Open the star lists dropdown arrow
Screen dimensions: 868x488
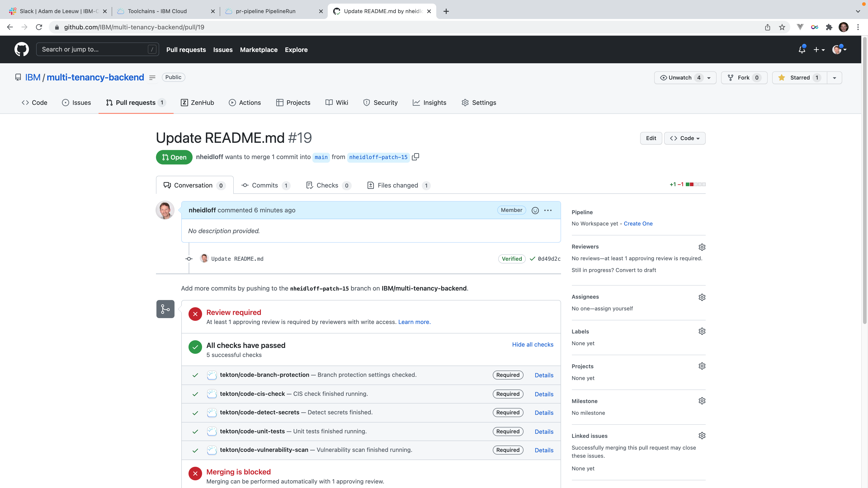834,77
